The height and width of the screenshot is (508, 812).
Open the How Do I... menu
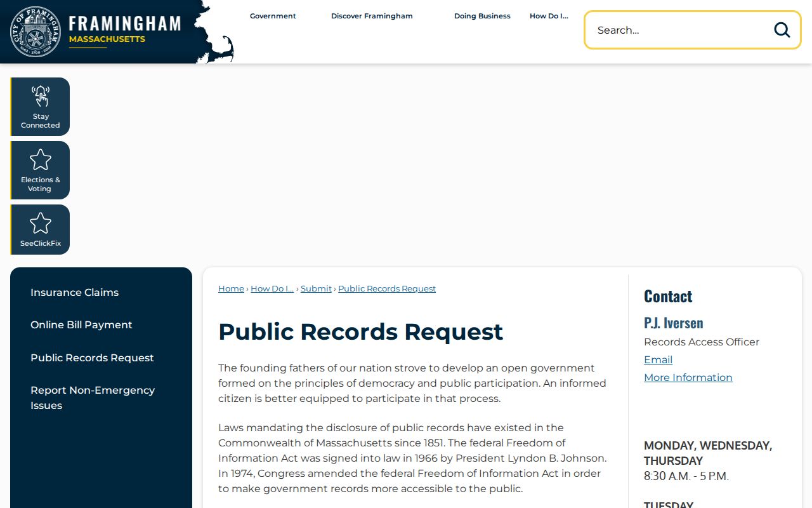tap(549, 16)
